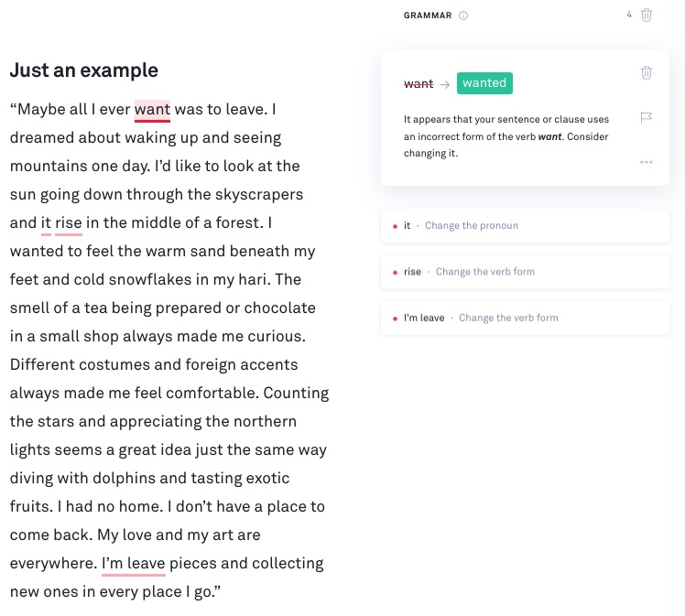This screenshot has width=685, height=616.
Task: Click the info icon beside GRAMMAR
Action: (x=463, y=16)
